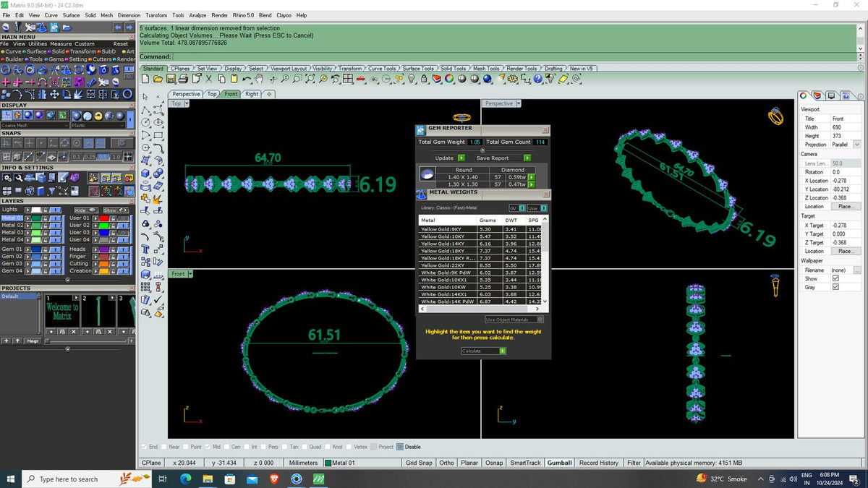This screenshot has width=868, height=488.
Task: Open the Coarse Mesh display dropdown
Action: click(36, 125)
